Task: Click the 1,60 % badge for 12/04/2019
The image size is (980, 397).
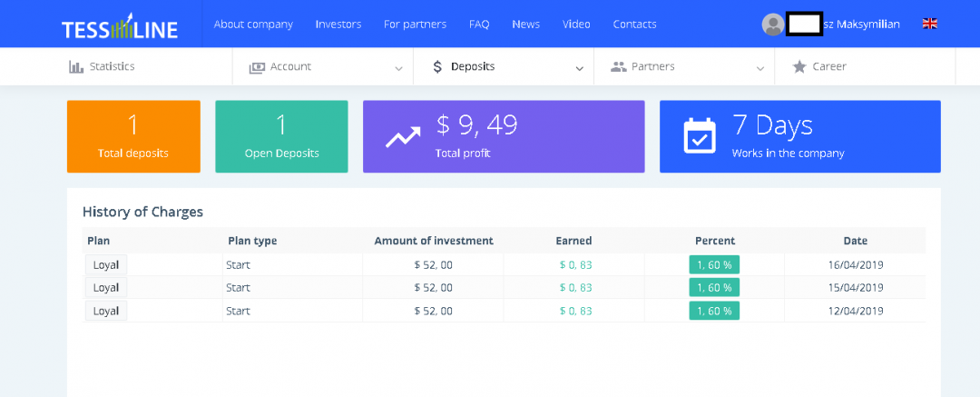Action: [714, 311]
